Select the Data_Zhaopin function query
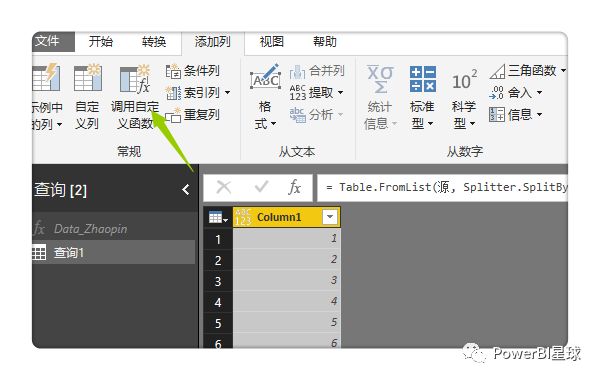Screen dimensions: 600x380 click(x=90, y=229)
